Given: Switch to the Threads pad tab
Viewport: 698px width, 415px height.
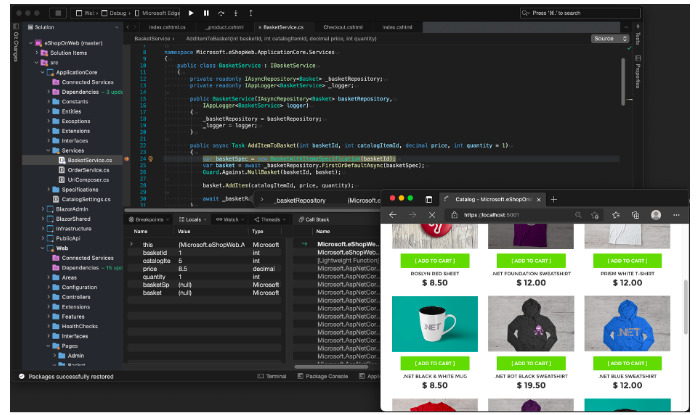Looking at the screenshot, I should click(x=270, y=220).
